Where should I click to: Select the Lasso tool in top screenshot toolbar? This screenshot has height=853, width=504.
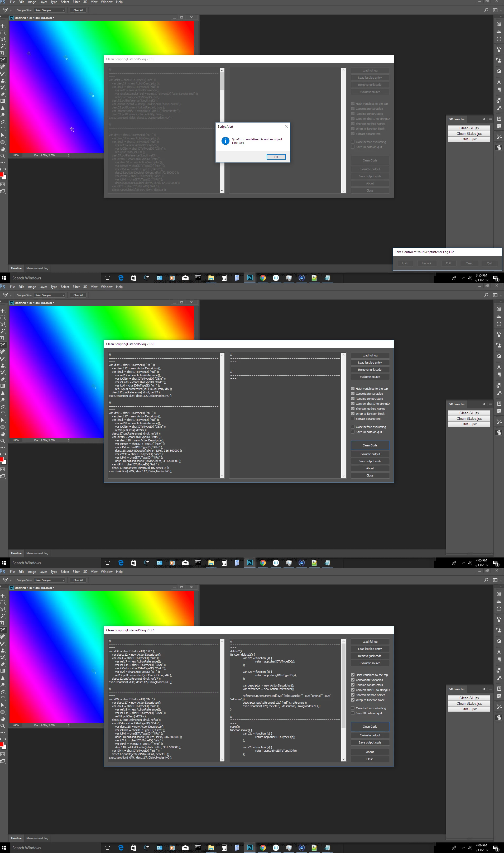coord(3,39)
